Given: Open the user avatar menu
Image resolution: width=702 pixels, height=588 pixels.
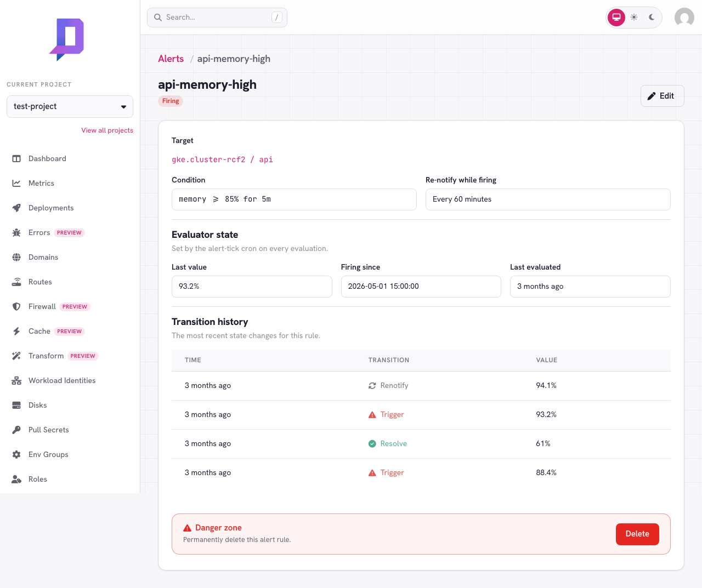Looking at the screenshot, I should (684, 18).
